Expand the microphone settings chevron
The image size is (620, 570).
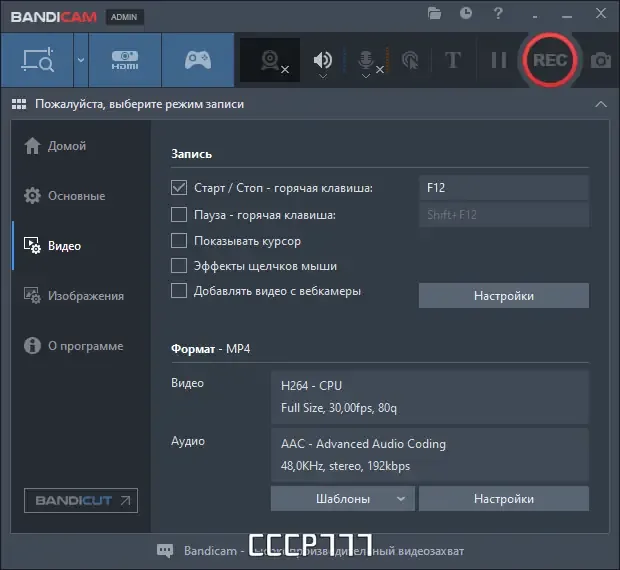coord(366,76)
